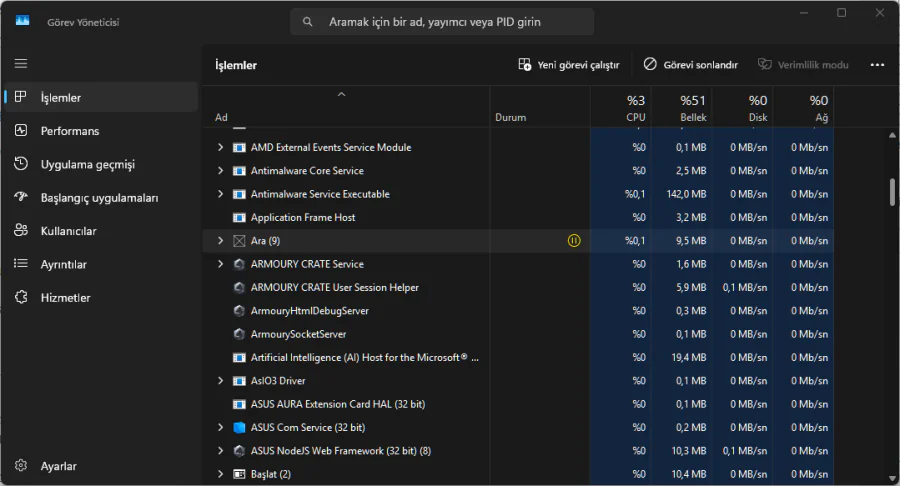Click the Task Manager app icon in title bar
The width and height of the screenshot is (900, 486).
coord(22,21)
